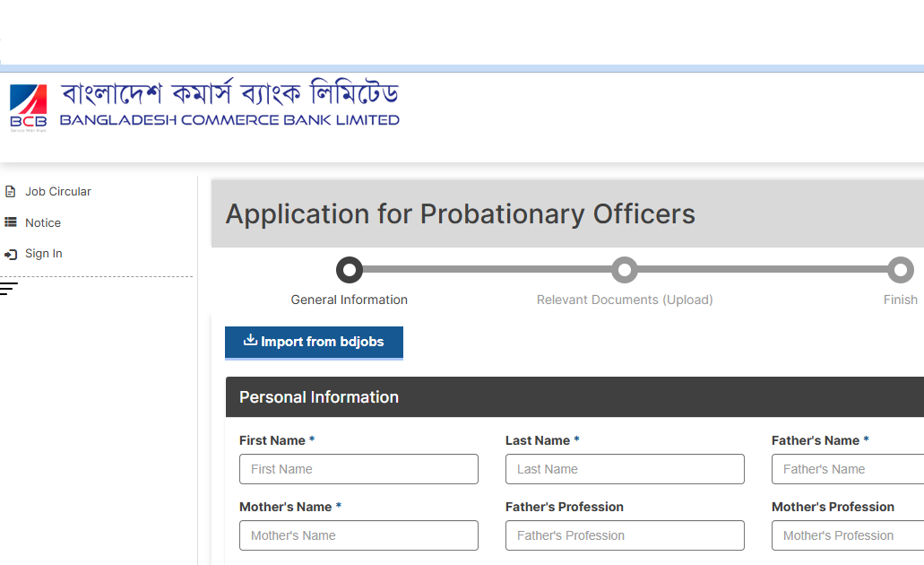Select the General Information step circle
The height and width of the screenshot is (565, 924).
coord(350,270)
